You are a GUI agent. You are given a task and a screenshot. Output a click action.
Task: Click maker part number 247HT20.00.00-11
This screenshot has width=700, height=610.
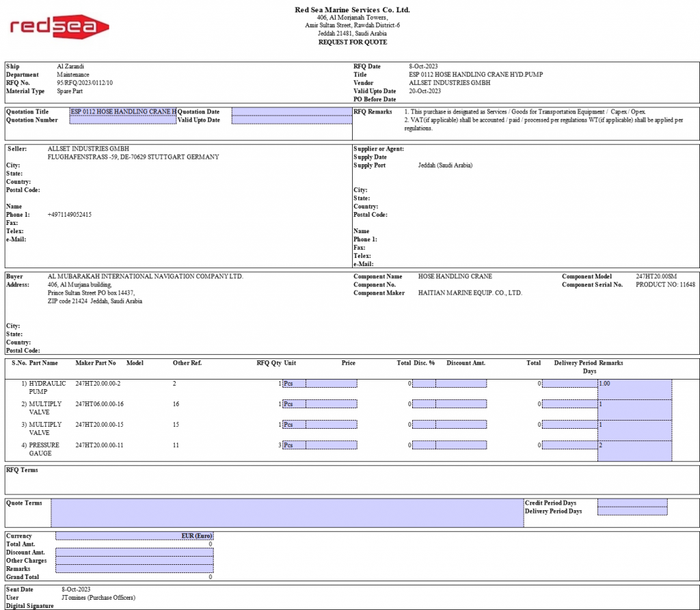pyautogui.click(x=99, y=445)
